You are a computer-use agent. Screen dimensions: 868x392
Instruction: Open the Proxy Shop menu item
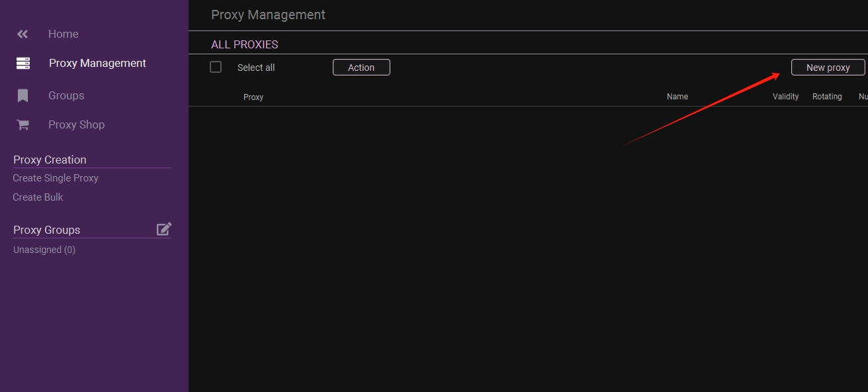[x=76, y=124]
